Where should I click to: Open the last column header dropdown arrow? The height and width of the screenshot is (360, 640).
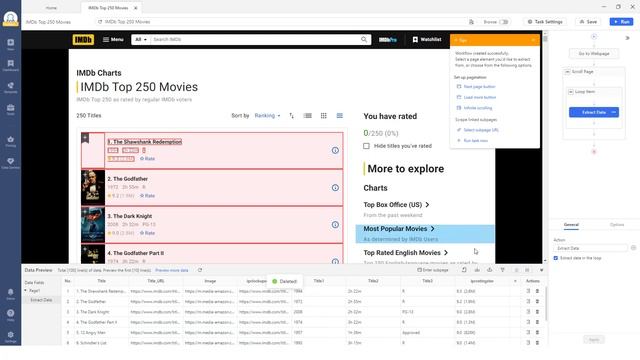click(515, 281)
